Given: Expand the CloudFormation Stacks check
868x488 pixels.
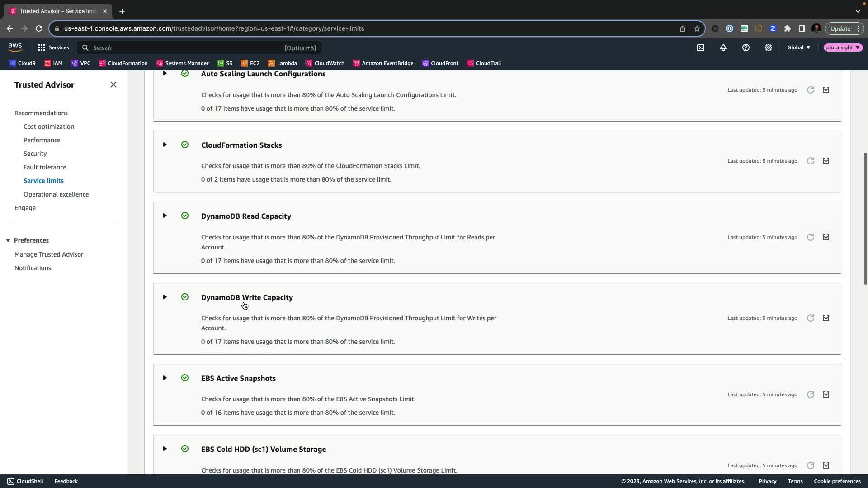Looking at the screenshot, I should (165, 145).
